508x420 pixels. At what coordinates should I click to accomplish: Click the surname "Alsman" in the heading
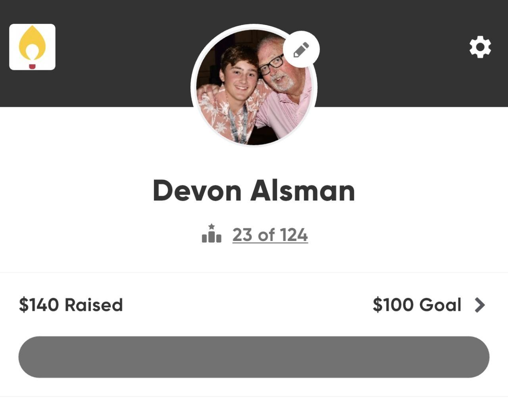tap(302, 191)
